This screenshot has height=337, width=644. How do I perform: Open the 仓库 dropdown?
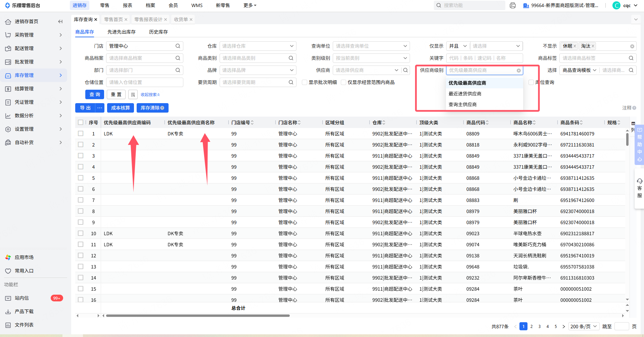(x=258, y=46)
